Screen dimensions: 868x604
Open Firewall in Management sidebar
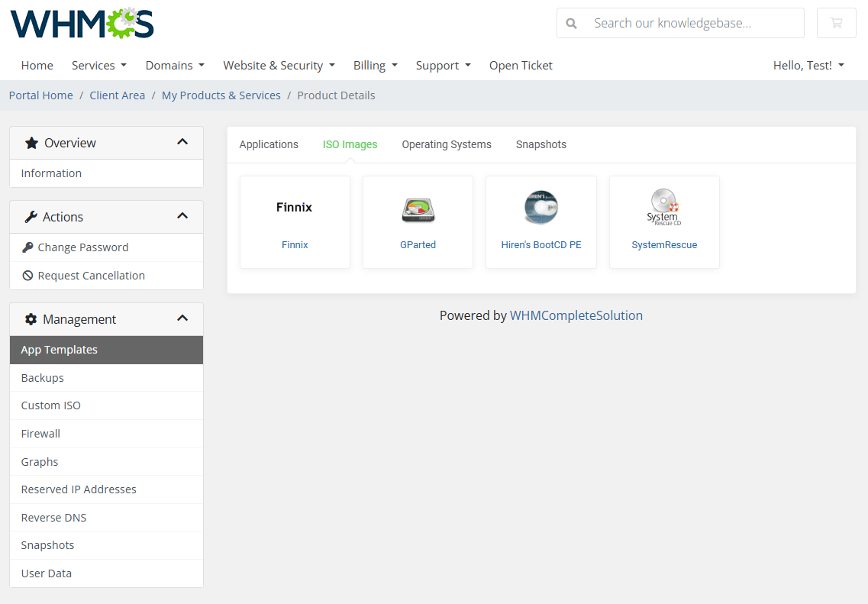pos(106,434)
